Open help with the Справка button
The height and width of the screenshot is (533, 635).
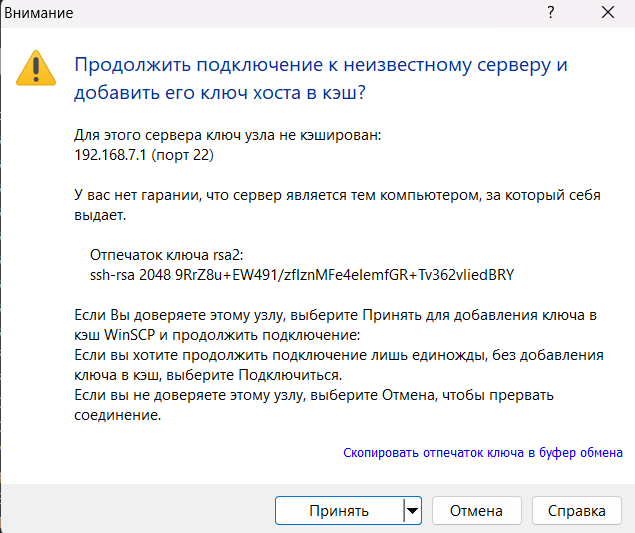(x=577, y=510)
